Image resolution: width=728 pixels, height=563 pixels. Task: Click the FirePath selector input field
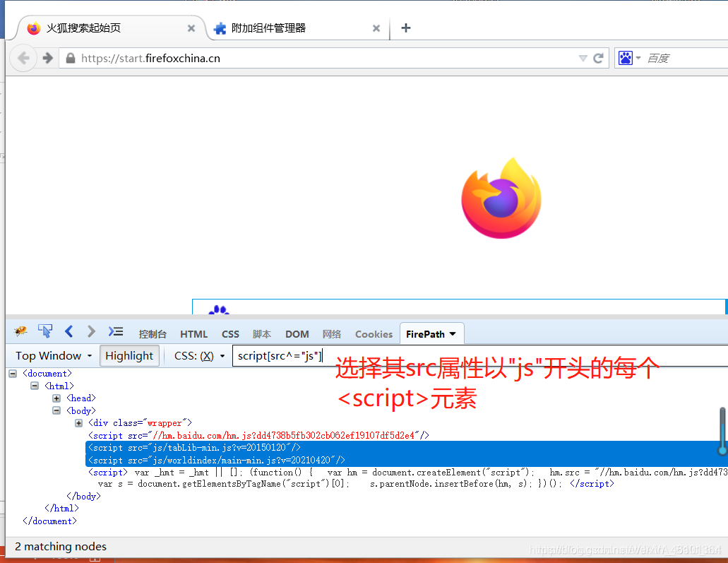[x=480, y=356]
